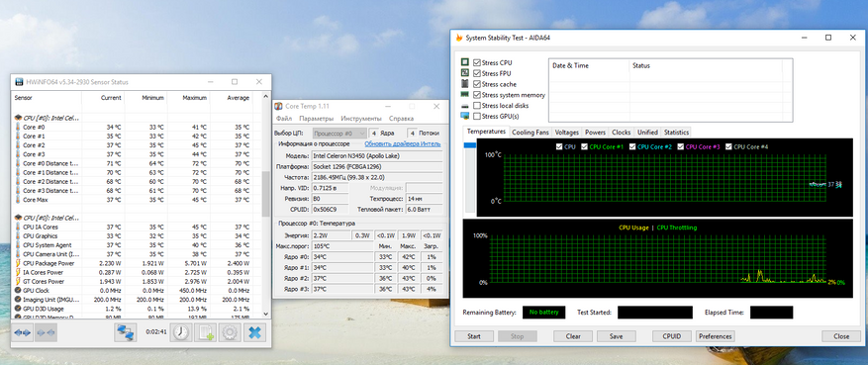Click the cache icon beside Stress cache
The width and height of the screenshot is (868, 365).
pos(465,84)
